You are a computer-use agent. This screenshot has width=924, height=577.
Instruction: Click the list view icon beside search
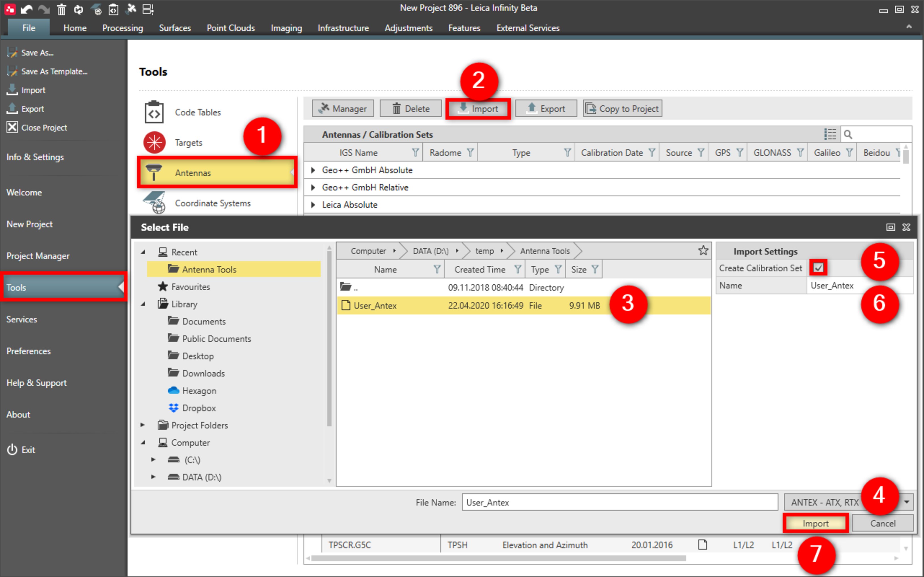(x=830, y=134)
